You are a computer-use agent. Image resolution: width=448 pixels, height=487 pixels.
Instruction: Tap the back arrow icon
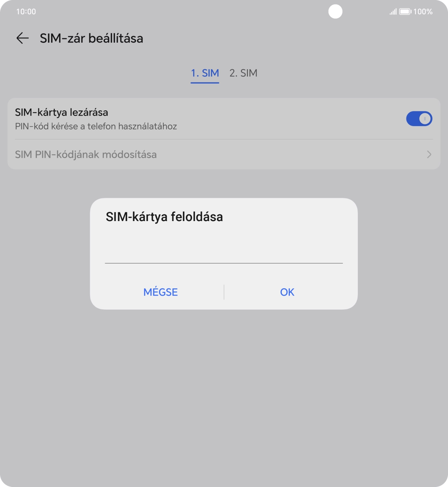(22, 38)
